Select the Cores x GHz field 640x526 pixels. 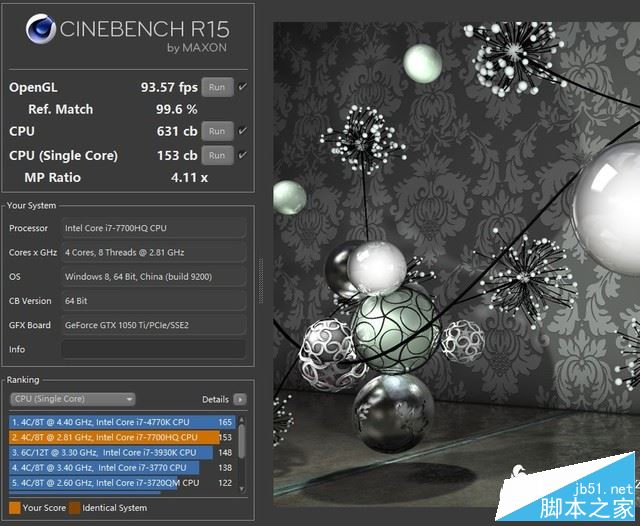(x=153, y=252)
